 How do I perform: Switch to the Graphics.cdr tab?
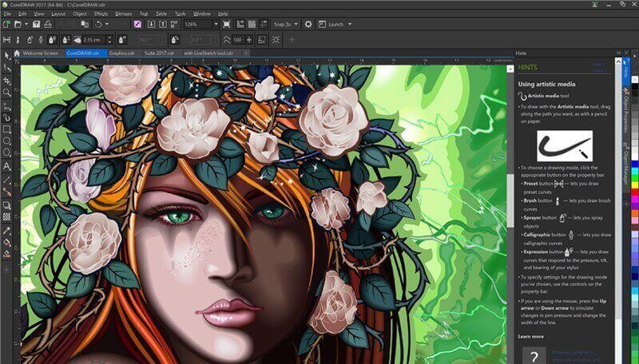[x=121, y=53]
